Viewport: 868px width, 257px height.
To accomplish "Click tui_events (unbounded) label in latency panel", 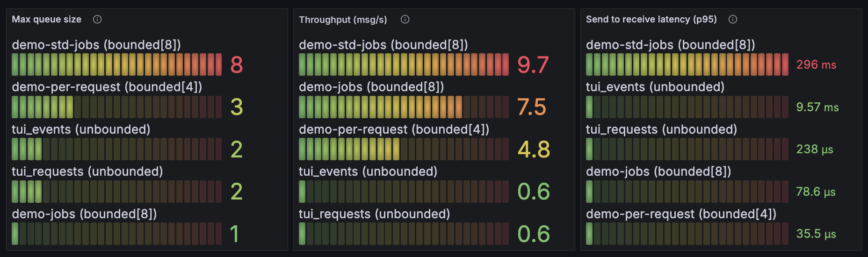I will point(655,87).
